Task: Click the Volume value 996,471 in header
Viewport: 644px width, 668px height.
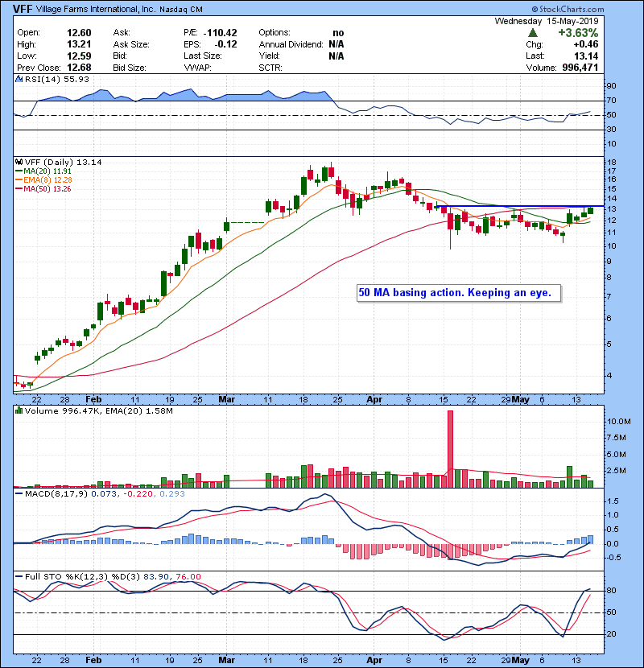Action: pyautogui.click(x=580, y=68)
